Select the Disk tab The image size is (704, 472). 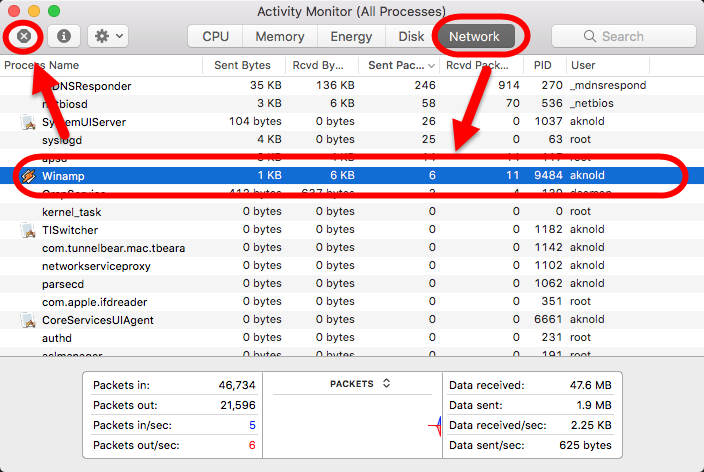pyautogui.click(x=411, y=36)
